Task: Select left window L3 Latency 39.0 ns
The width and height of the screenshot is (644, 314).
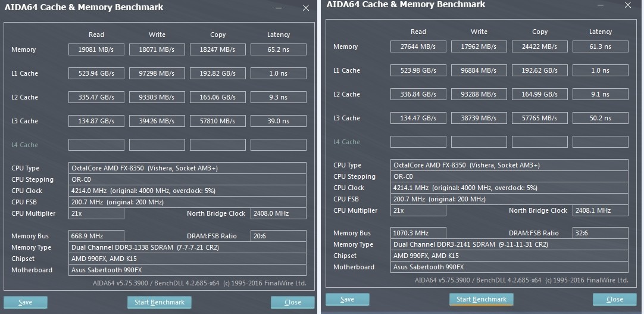Action: coord(279,121)
